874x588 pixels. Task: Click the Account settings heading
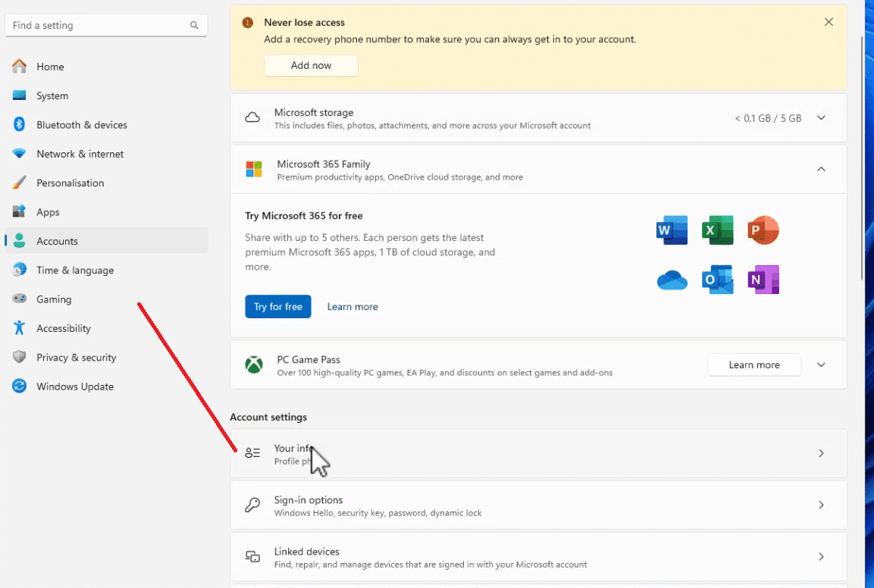click(x=268, y=417)
